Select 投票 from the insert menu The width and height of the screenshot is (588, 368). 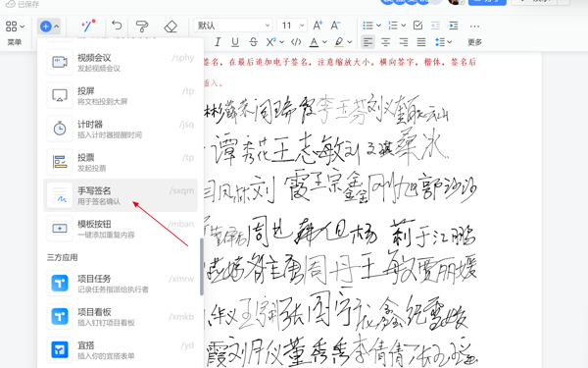point(121,162)
